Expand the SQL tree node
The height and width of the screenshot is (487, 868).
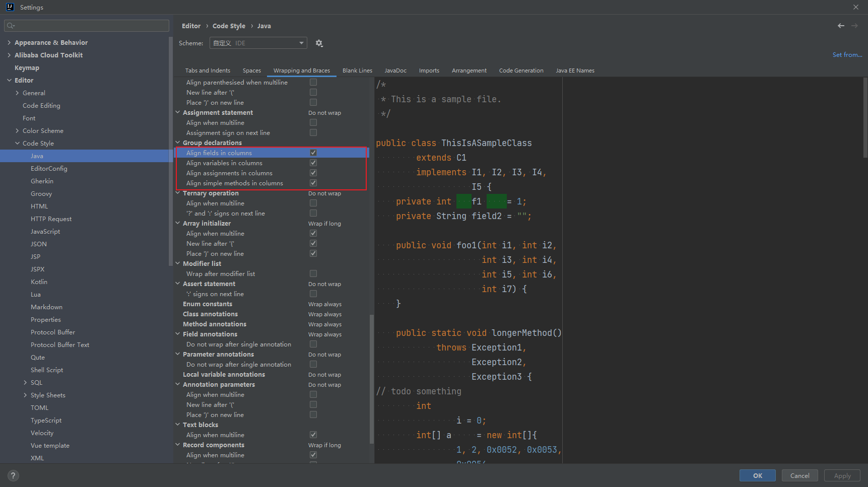coord(25,382)
